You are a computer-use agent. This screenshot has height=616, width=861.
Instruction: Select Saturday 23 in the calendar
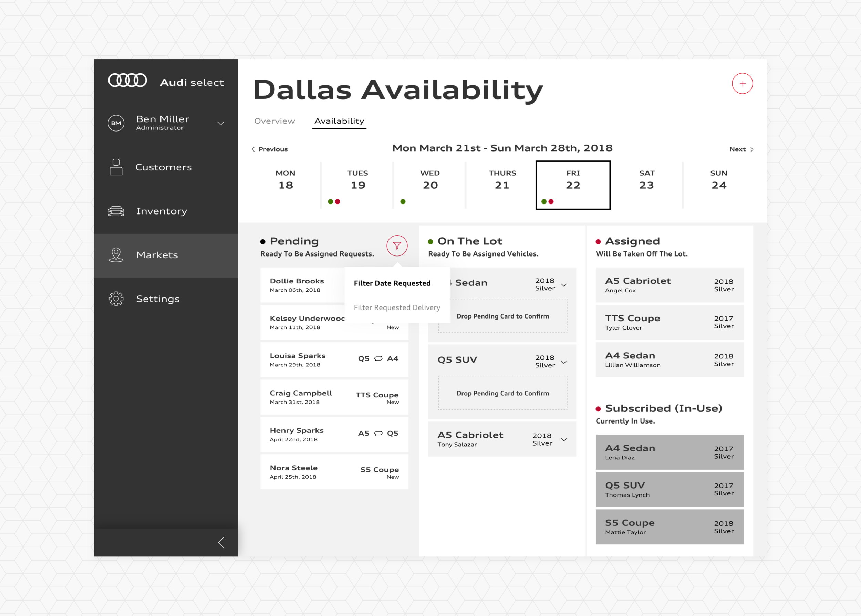tap(647, 185)
